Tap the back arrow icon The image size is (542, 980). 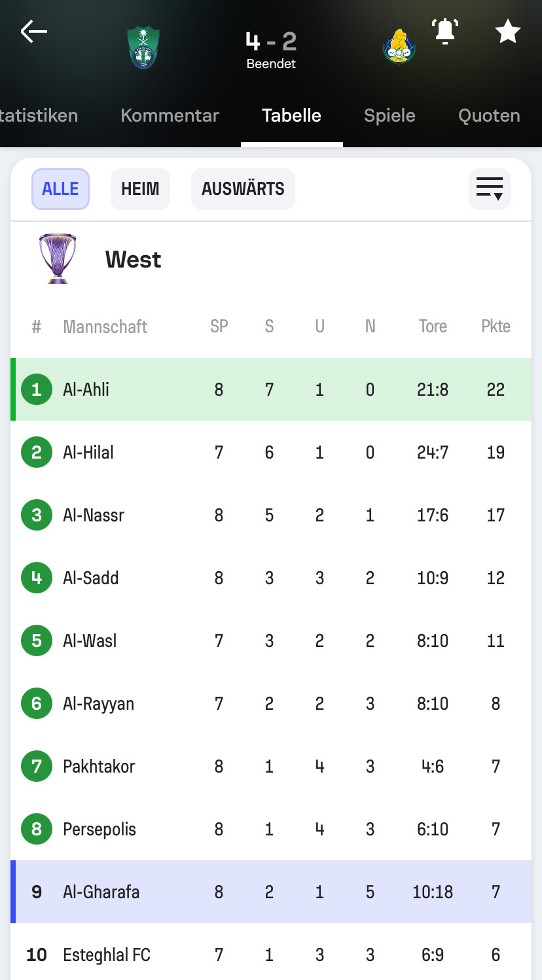pos(34,31)
